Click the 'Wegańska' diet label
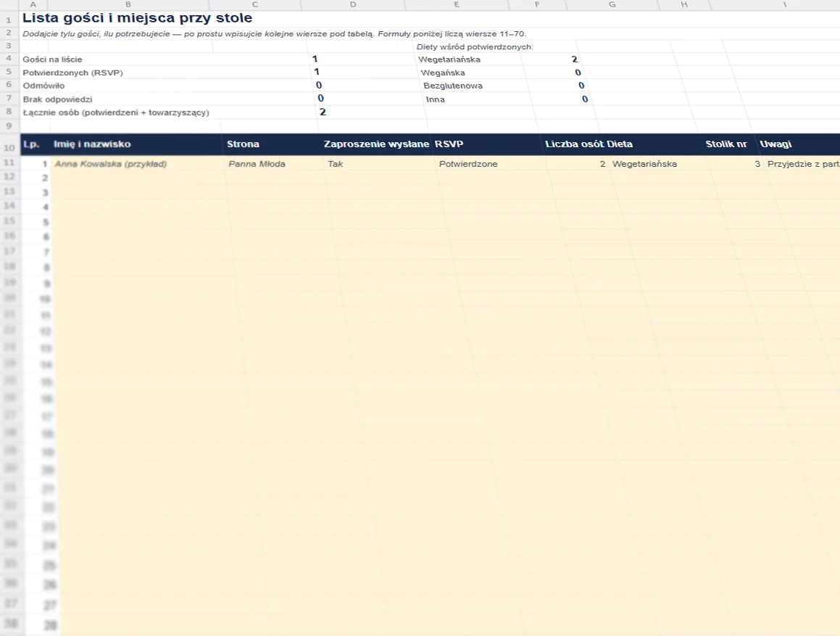The height and width of the screenshot is (636, 840). click(x=443, y=73)
